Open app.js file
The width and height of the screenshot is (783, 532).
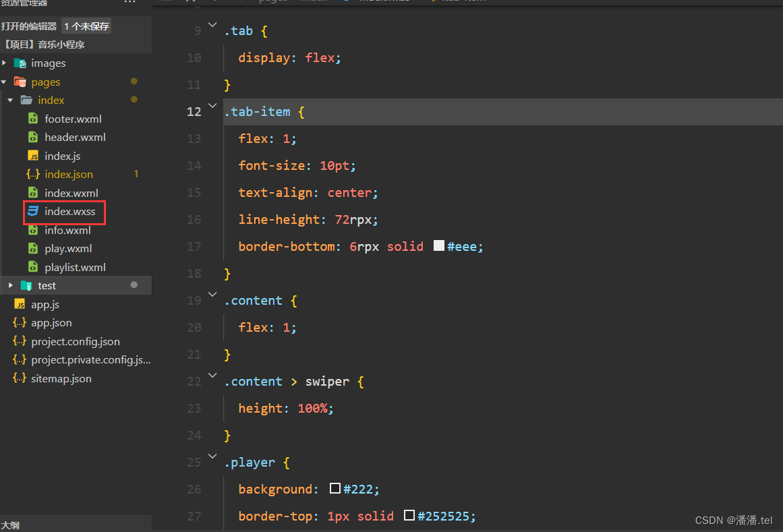click(x=45, y=304)
